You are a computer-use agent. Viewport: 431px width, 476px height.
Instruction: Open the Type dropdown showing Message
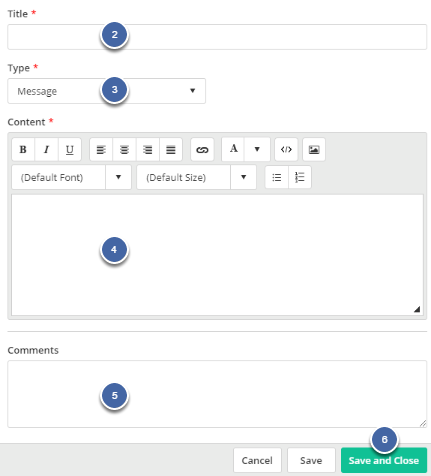click(x=107, y=91)
